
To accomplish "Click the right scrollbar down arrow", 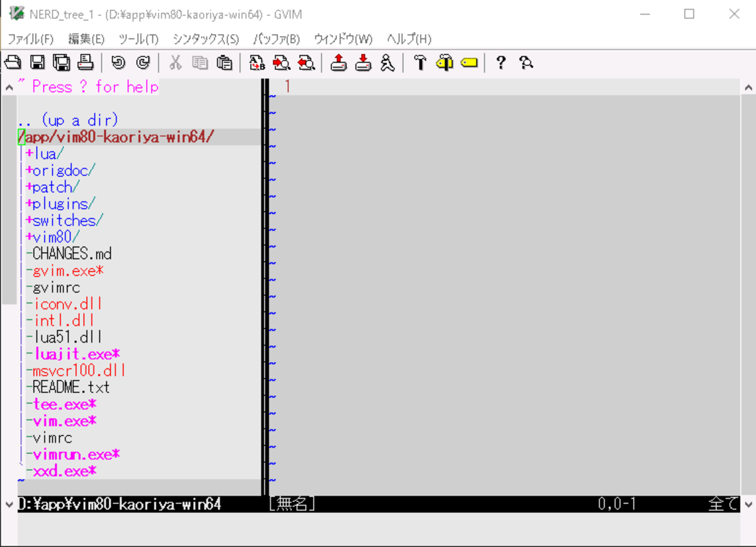I will [748, 505].
